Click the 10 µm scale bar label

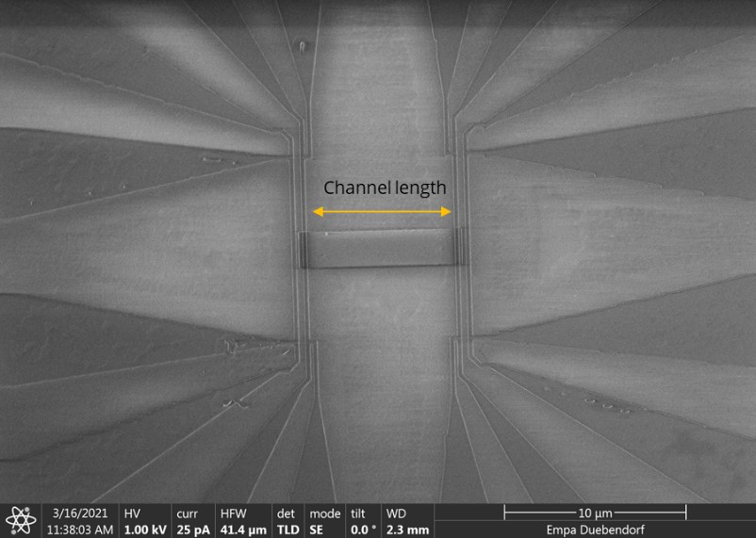(x=595, y=513)
